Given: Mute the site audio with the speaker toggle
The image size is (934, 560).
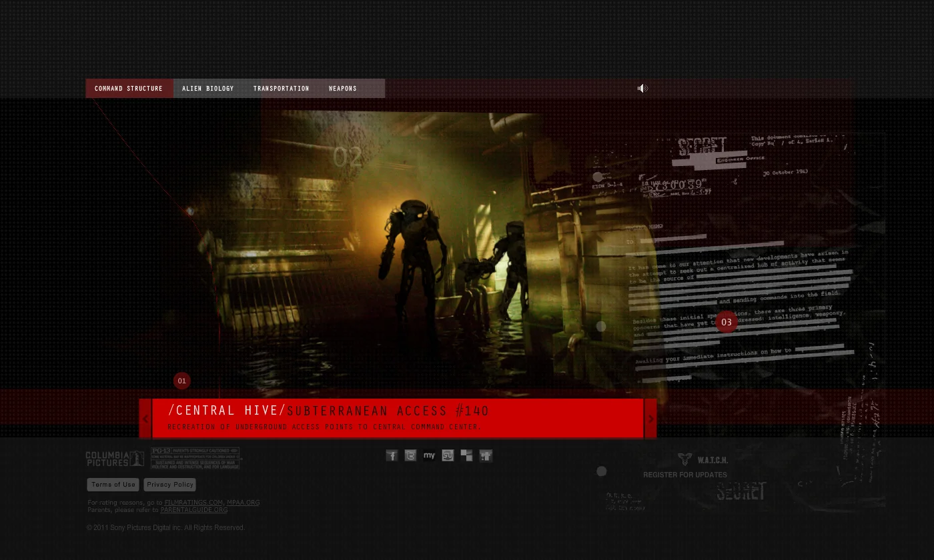Looking at the screenshot, I should coord(642,88).
